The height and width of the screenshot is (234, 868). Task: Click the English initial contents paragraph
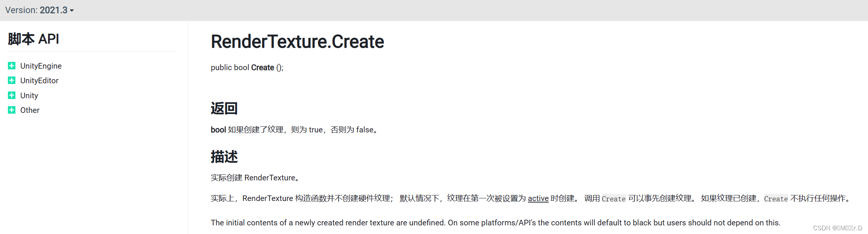point(495,223)
